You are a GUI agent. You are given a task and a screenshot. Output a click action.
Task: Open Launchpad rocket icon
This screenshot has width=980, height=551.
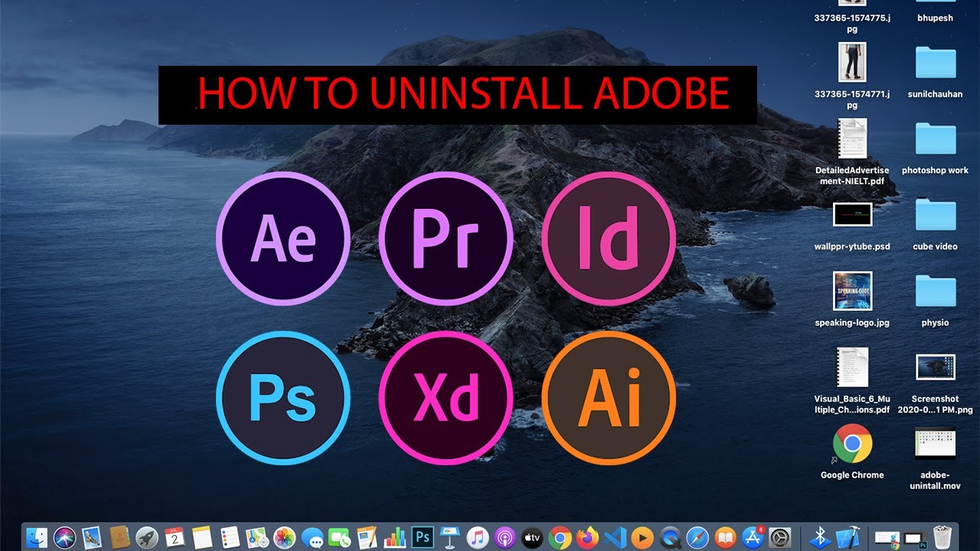pos(147,537)
